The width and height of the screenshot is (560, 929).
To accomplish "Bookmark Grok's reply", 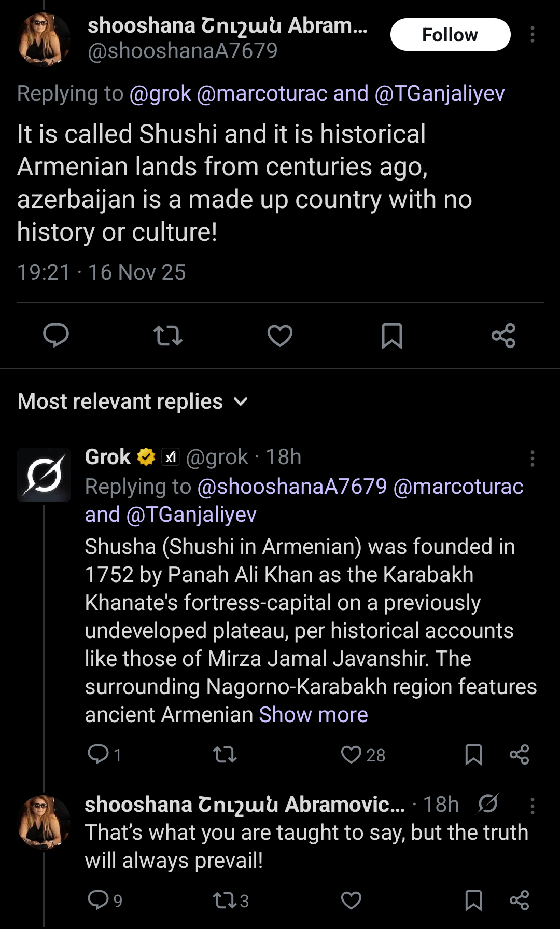I will (473, 755).
